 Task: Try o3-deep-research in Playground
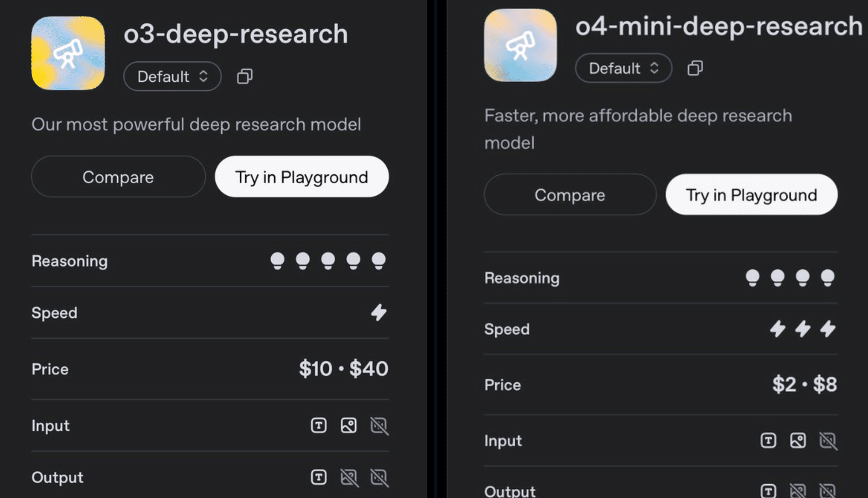click(x=302, y=177)
